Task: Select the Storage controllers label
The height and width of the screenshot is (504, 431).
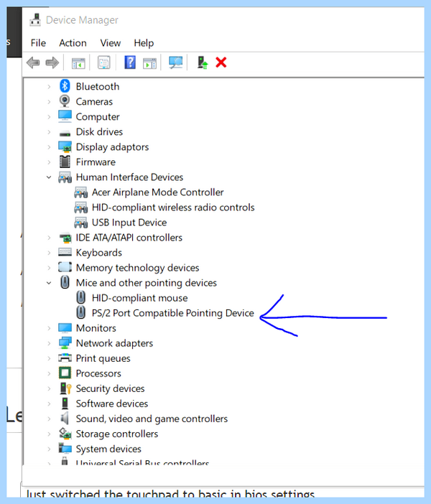Action: (x=117, y=434)
